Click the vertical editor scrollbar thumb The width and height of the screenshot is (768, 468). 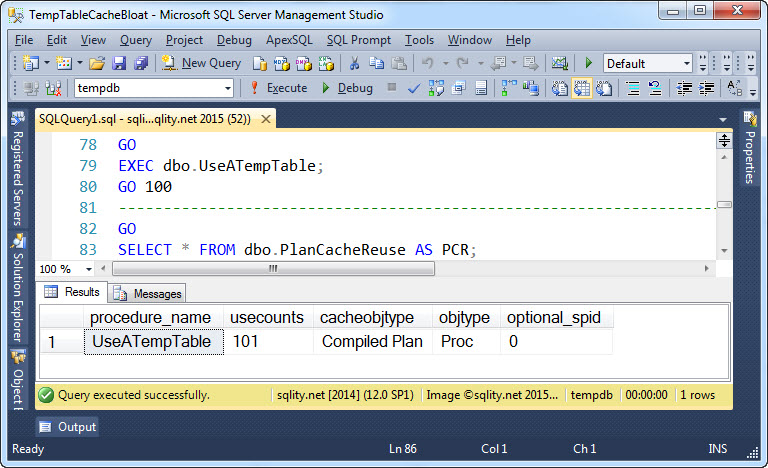click(x=724, y=204)
